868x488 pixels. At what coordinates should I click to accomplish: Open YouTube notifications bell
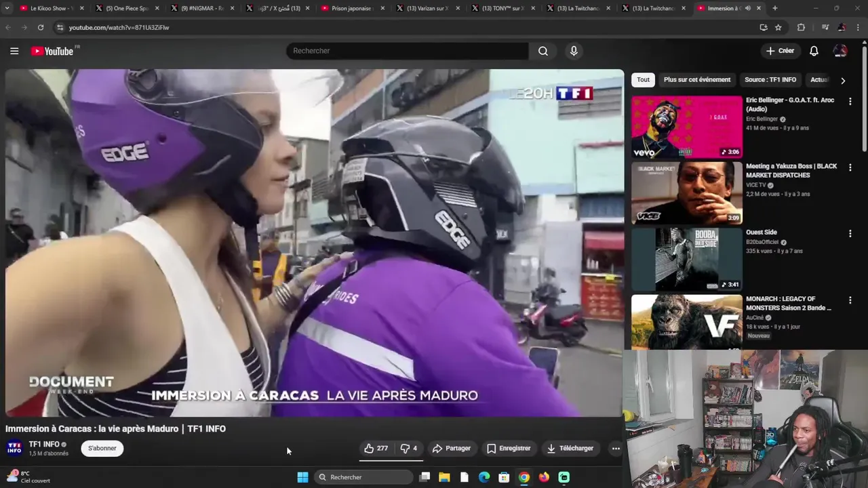pyautogui.click(x=814, y=51)
